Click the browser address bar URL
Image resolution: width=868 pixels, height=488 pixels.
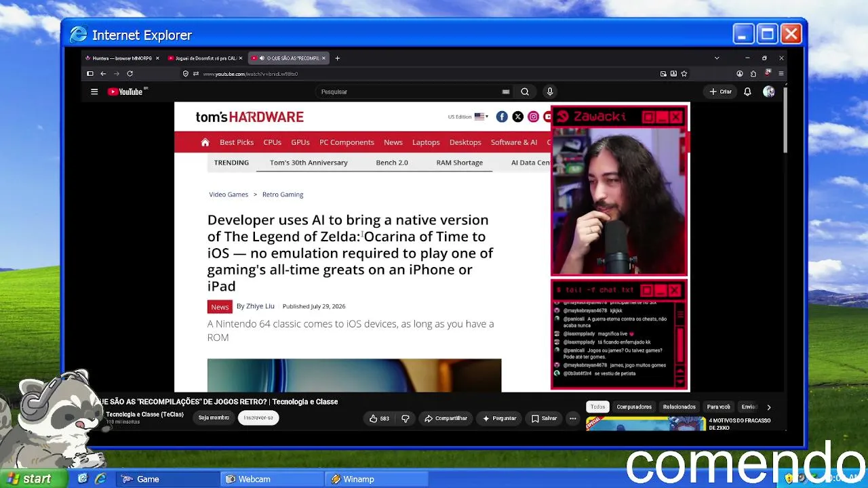(x=250, y=74)
